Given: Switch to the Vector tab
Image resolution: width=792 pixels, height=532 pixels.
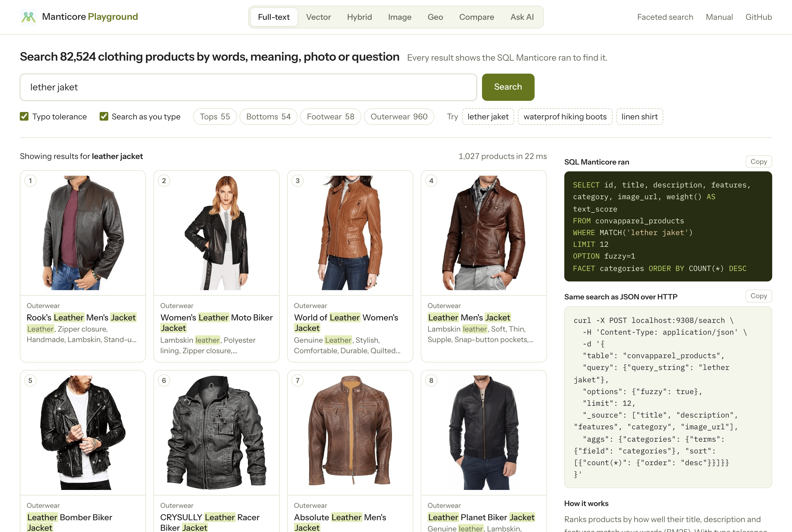Looking at the screenshot, I should pyautogui.click(x=318, y=17).
